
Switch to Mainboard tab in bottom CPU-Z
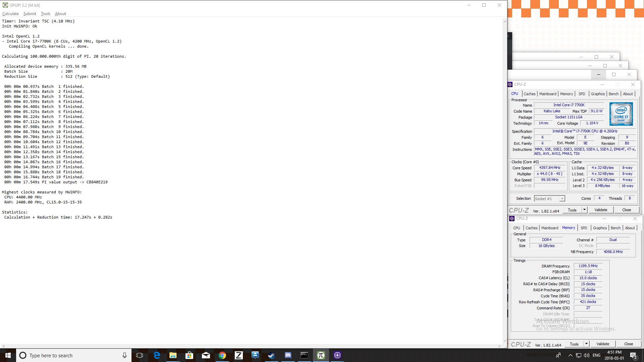click(550, 228)
